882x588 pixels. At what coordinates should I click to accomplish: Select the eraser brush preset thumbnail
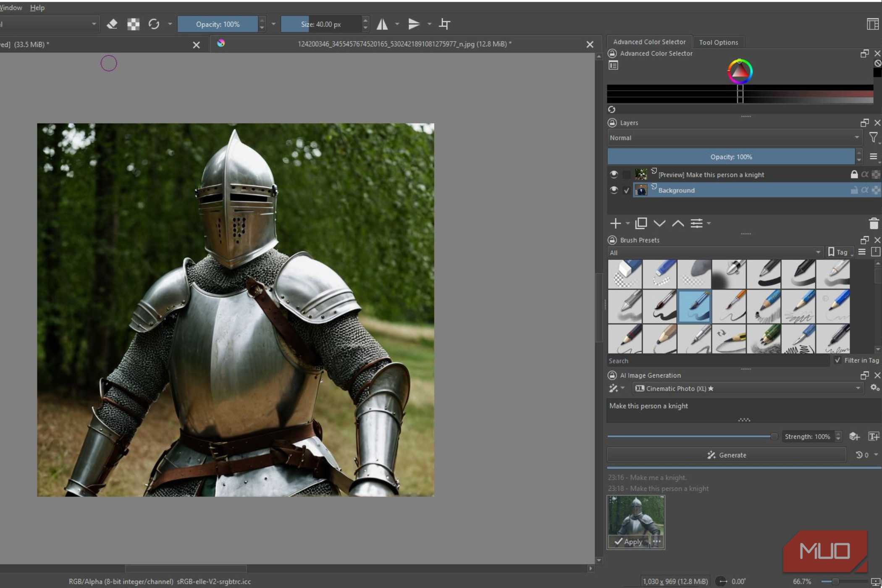tap(625, 274)
